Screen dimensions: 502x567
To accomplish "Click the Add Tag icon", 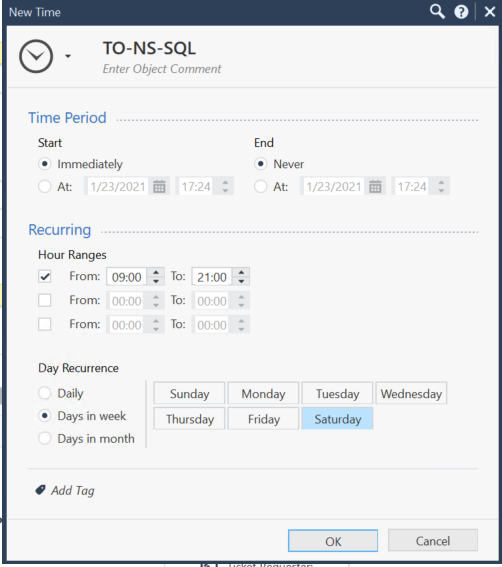I will point(41,490).
